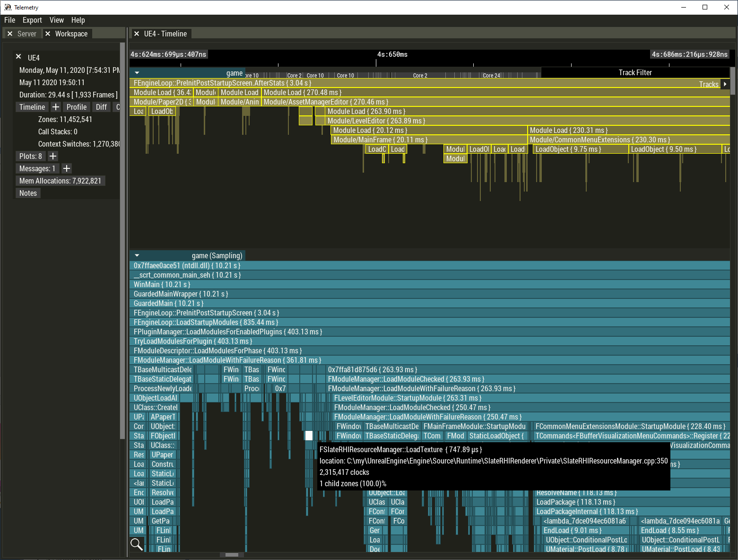Close the Workspace tab with X icon
The image size is (738, 560).
(x=48, y=34)
